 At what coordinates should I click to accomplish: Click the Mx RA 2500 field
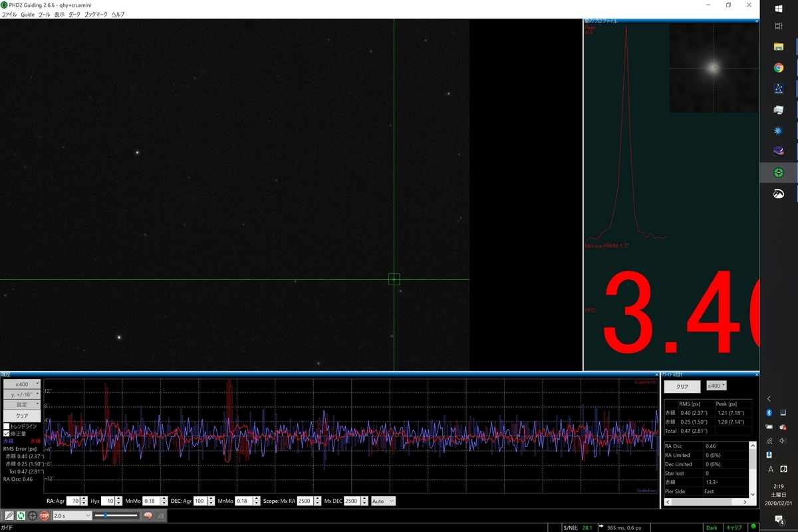coord(305,501)
